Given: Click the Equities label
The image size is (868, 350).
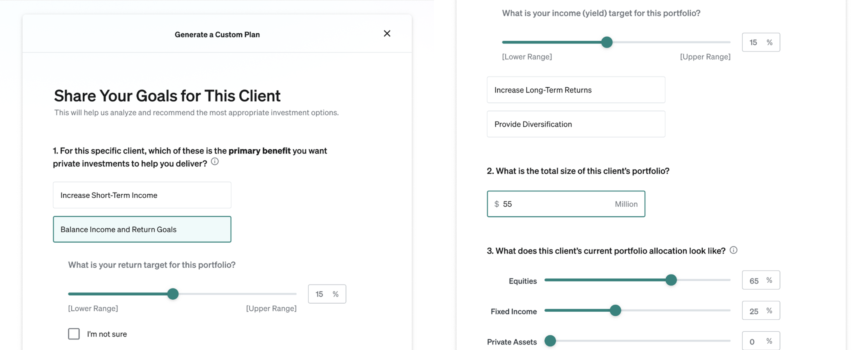Looking at the screenshot, I should point(523,281).
